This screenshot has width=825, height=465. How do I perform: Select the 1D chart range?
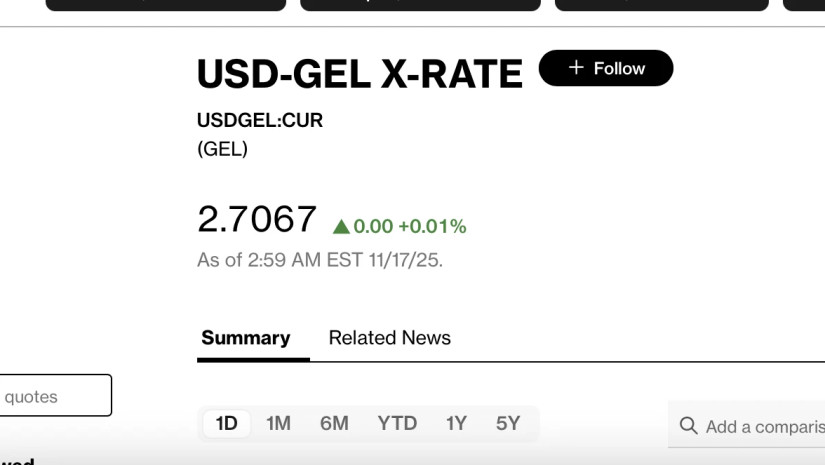(227, 423)
